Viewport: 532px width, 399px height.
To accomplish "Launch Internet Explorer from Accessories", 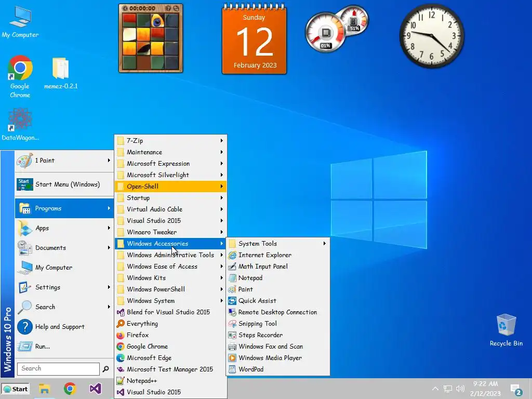I will pyautogui.click(x=278, y=255).
